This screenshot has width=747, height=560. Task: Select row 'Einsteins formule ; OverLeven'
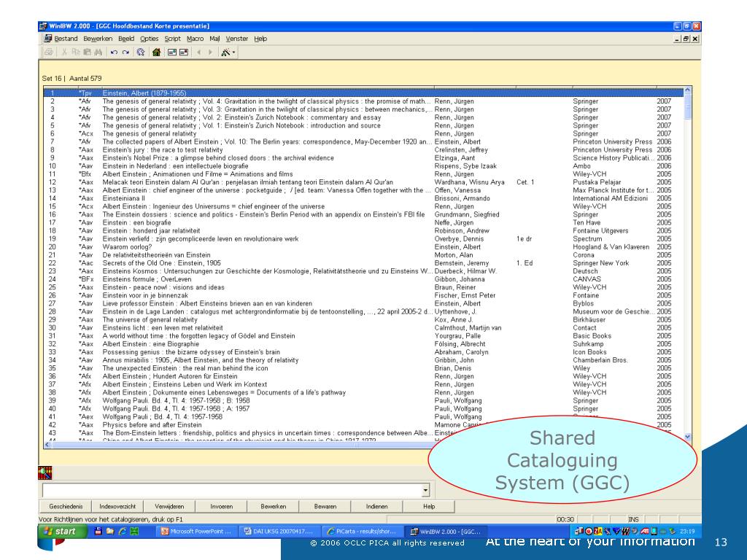(363, 279)
